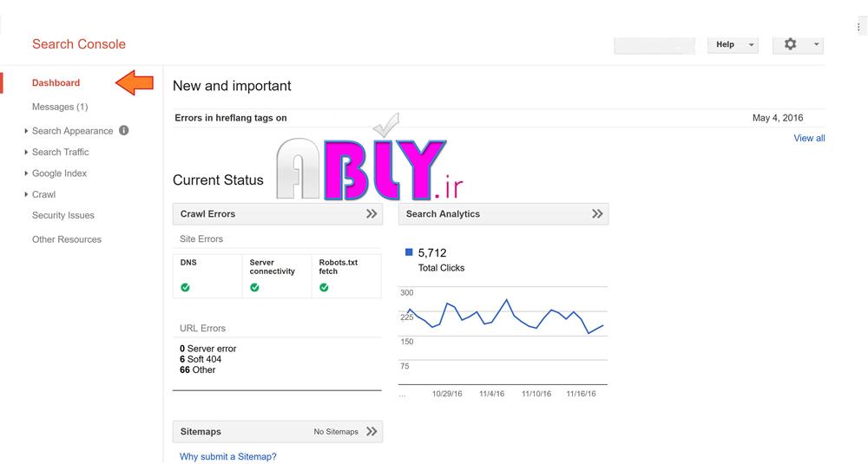Open Other Resources page
This screenshot has height=464, width=868.
[x=67, y=239]
